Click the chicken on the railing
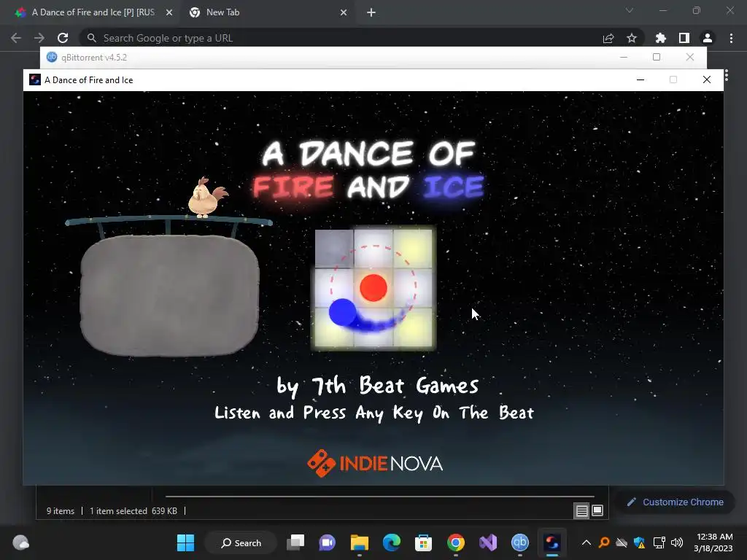Screen dimensions: 747x560 coord(206,197)
